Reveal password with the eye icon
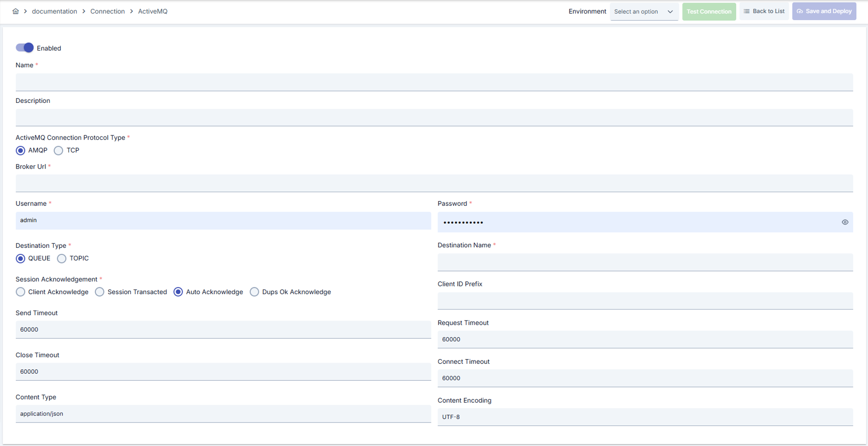Image resolution: width=868 pixels, height=446 pixels. pyautogui.click(x=845, y=222)
